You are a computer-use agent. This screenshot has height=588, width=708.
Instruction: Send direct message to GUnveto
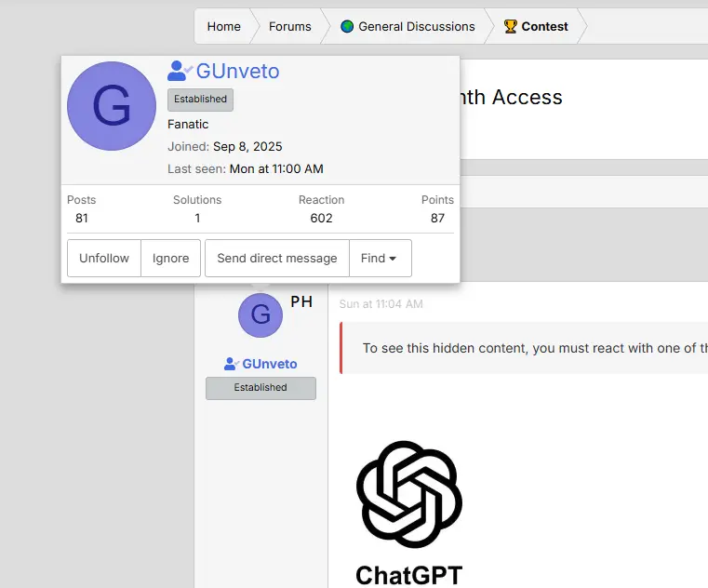(277, 259)
